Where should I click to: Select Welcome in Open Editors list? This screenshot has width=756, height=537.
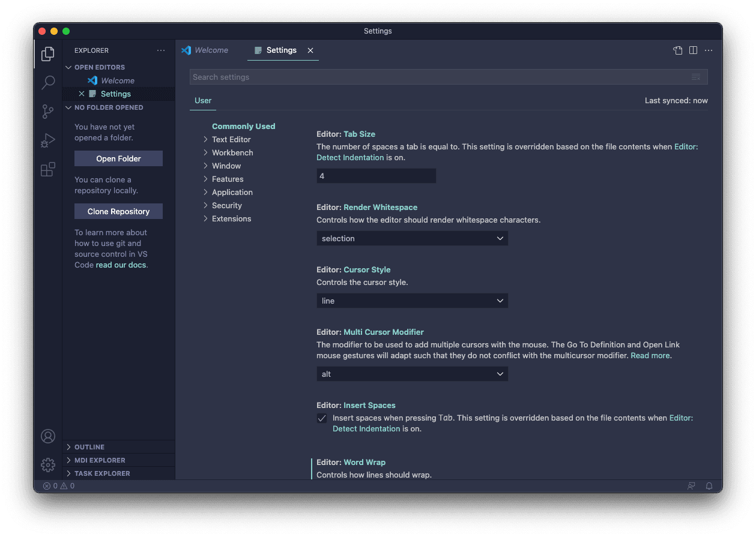pyautogui.click(x=119, y=80)
